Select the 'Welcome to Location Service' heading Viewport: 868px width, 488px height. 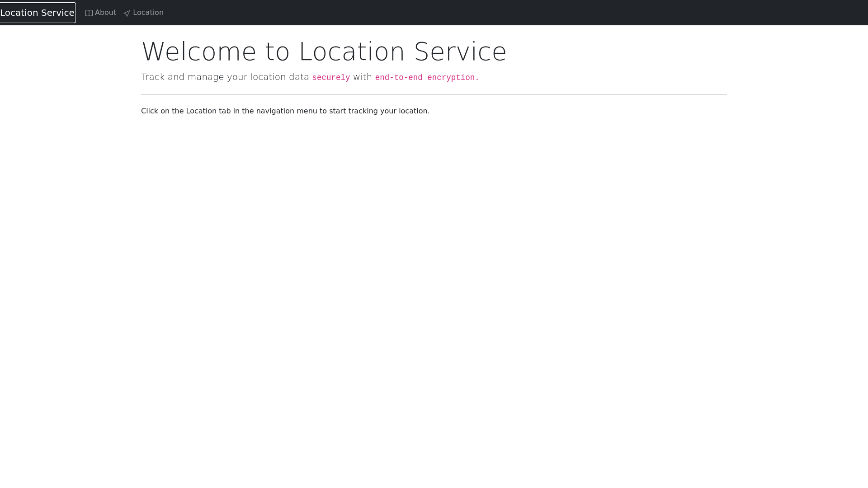pos(324,52)
